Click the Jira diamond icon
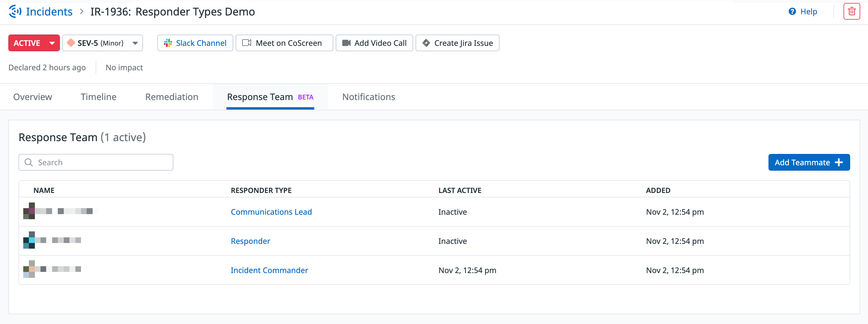This screenshot has width=868, height=324. [426, 43]
